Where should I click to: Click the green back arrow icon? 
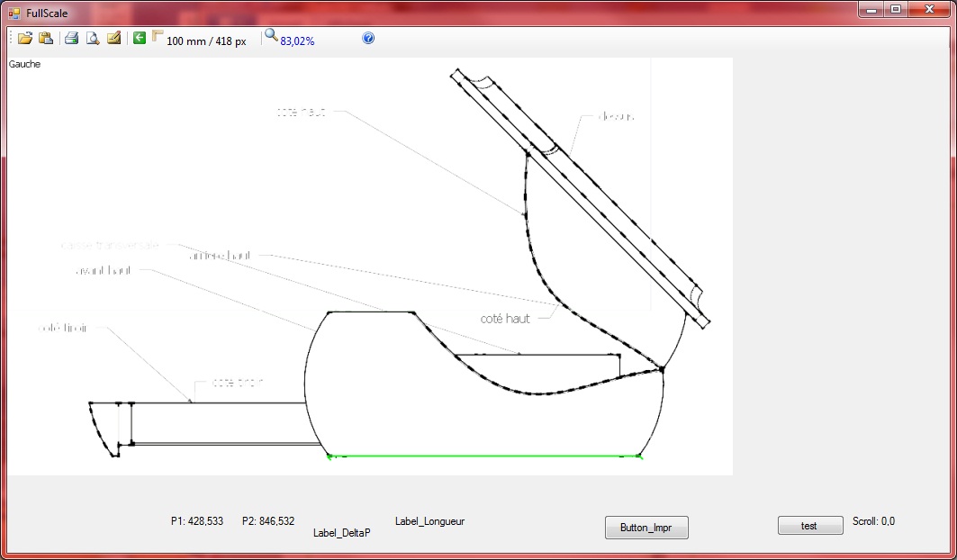point(140,38)
